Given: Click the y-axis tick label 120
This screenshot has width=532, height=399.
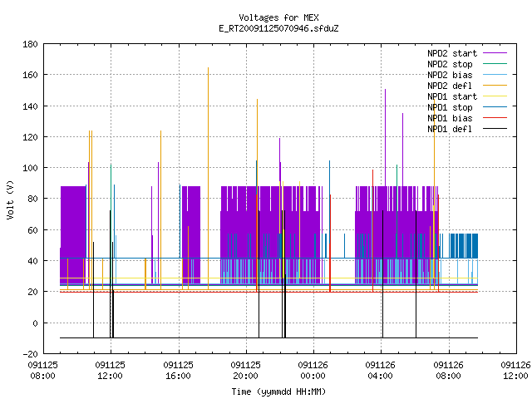Looking at the screenshot, I should 30,137.
